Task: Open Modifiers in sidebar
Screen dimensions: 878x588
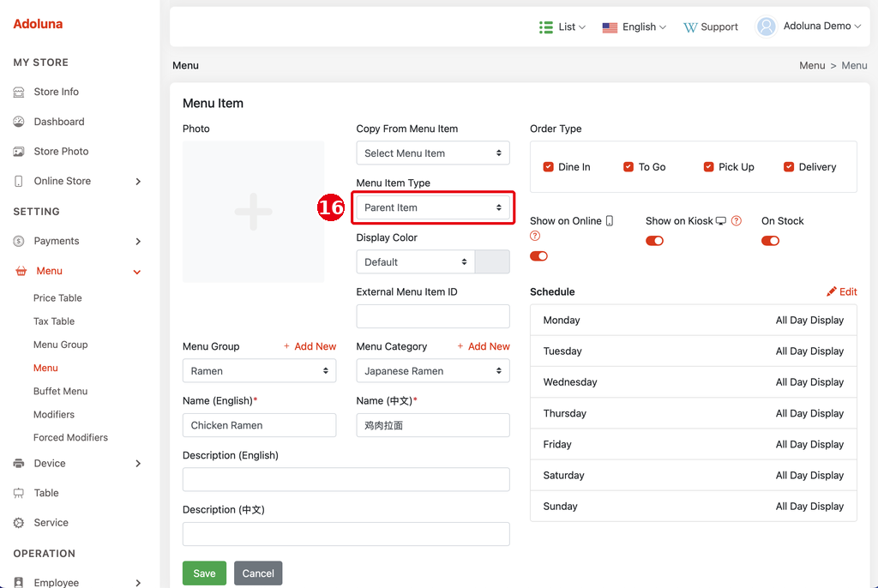Action: coord(54,414)
